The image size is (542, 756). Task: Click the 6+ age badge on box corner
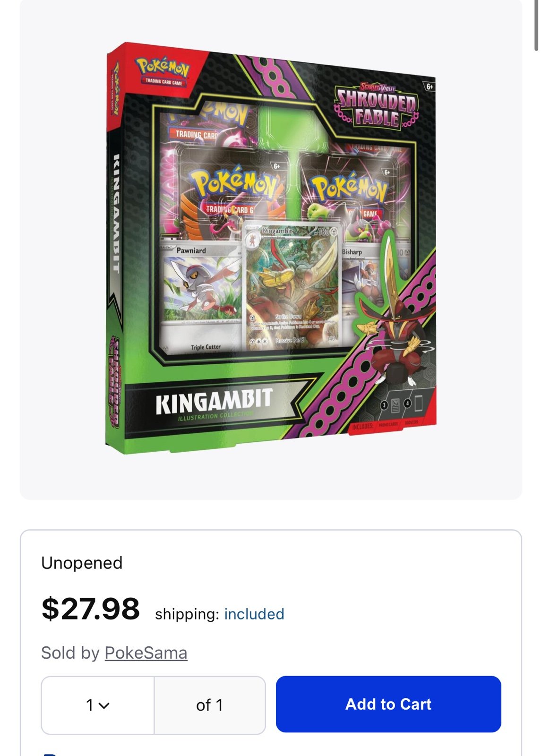(x=429, y=86)
